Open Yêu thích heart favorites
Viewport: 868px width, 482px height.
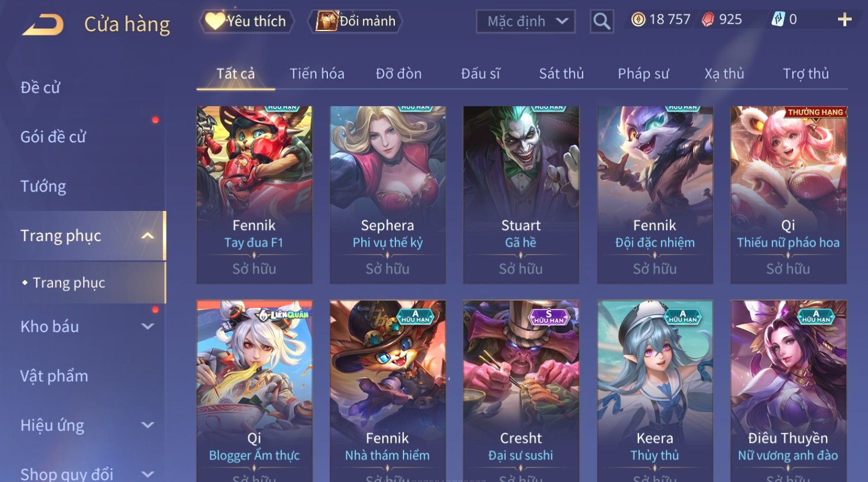pyautogui.click(x=247, y=21)
